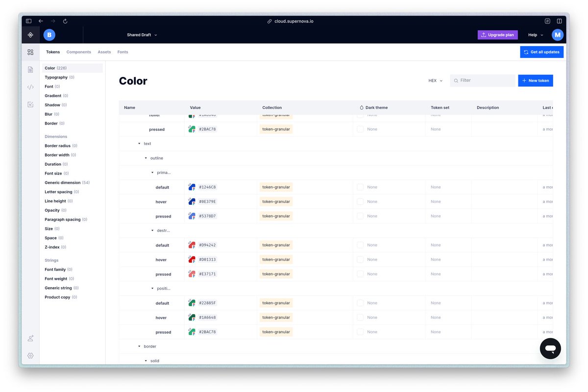Collapse the prima... token group
Image resolution: width=588 pixels, height=392 pixels.
[152, 172]
